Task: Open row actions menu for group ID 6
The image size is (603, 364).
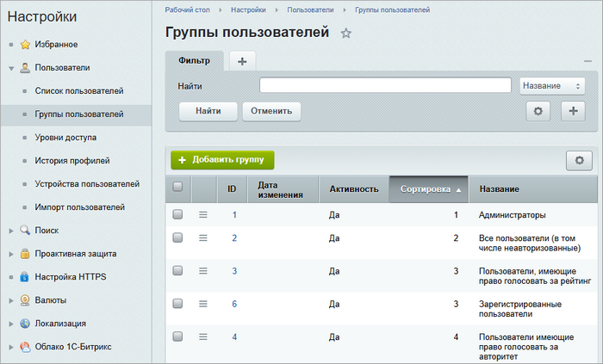Action: 204,304
